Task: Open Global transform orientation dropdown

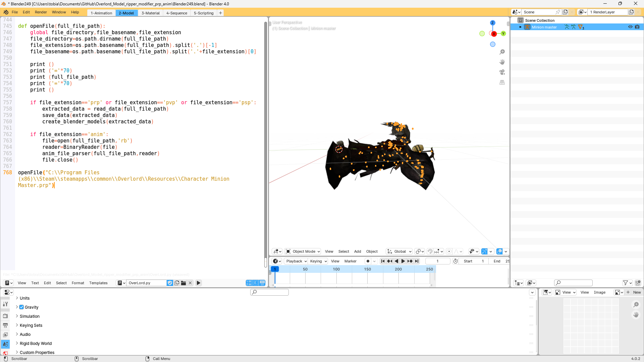Action: 399,251
